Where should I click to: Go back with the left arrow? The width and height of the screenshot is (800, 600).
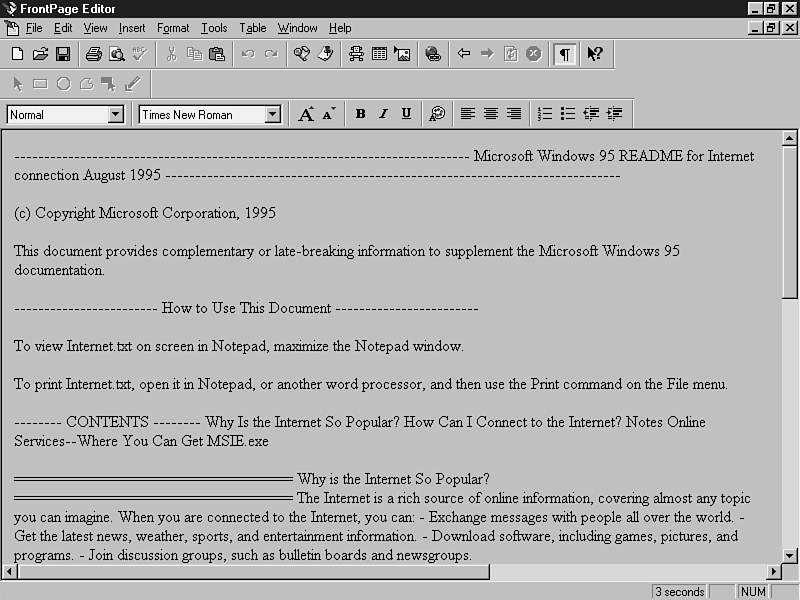coord(464,54)
